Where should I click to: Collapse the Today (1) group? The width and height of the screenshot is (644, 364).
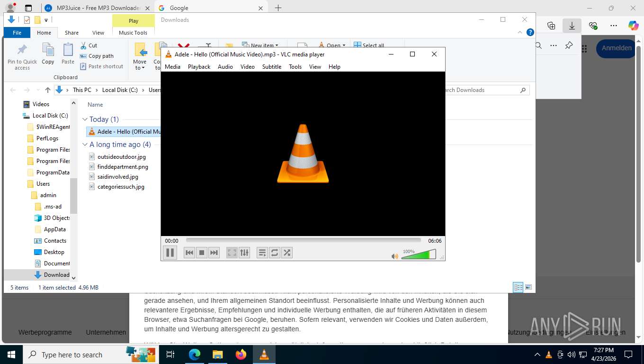coord(85,119)
